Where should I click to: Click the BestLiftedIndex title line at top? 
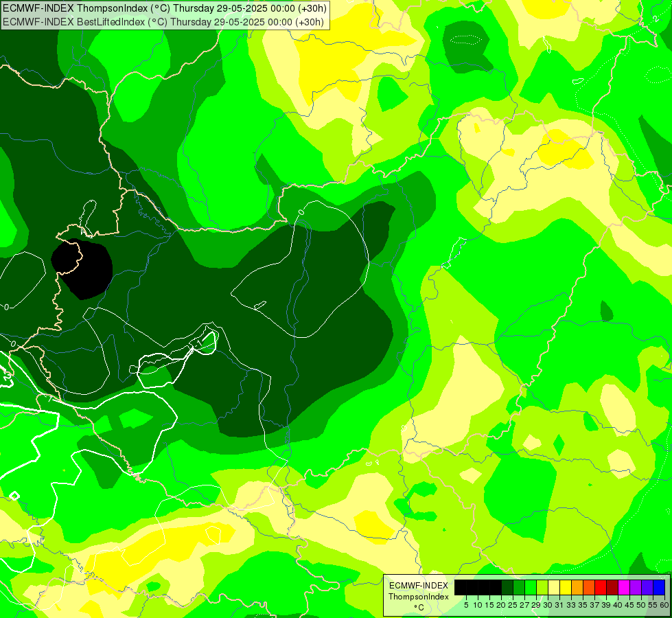pyautogui.click(x=163, y=22)
